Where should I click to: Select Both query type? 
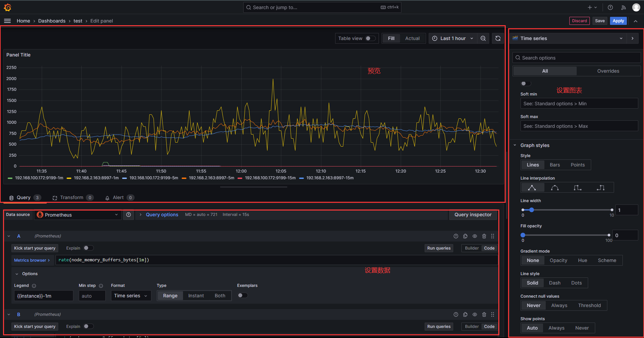220,296
